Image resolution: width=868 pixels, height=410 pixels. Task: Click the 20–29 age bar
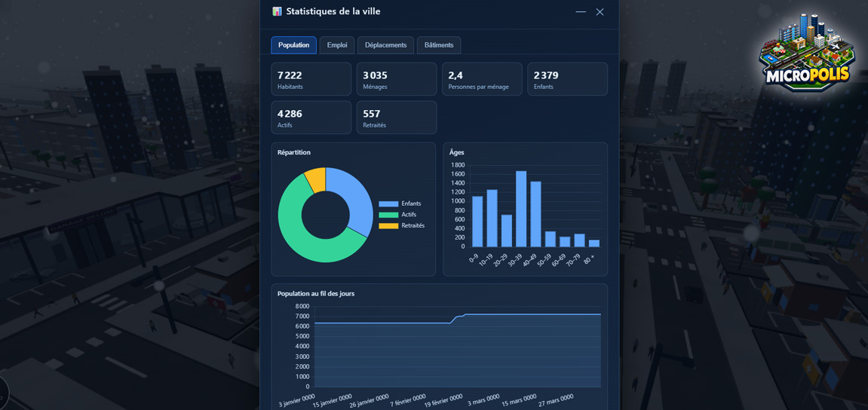pos(507,231)
